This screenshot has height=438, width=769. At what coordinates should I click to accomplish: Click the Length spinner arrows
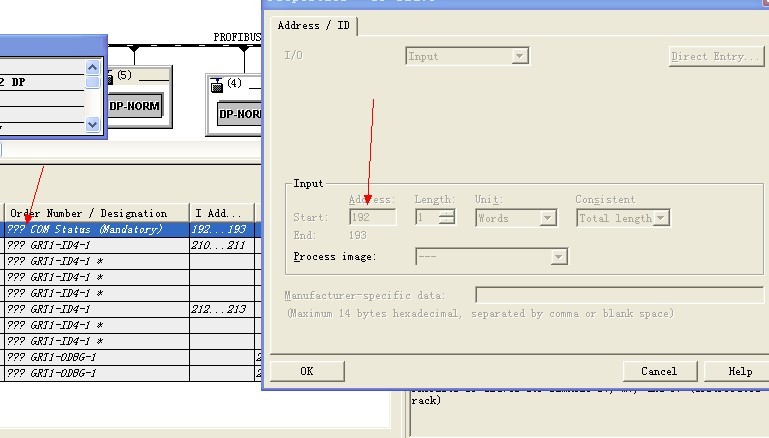[447, 217]
